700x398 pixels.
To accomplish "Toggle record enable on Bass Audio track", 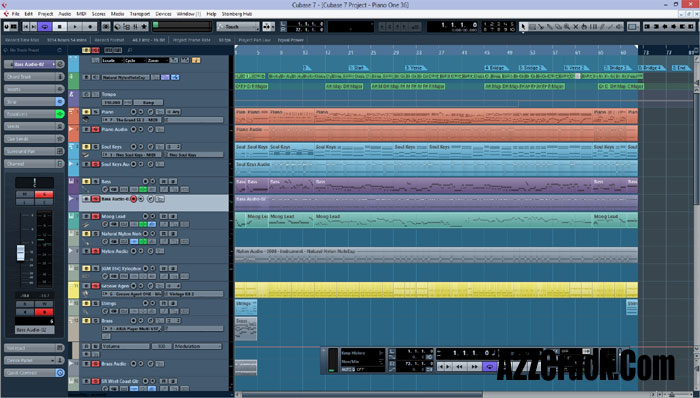I will 133,199.
